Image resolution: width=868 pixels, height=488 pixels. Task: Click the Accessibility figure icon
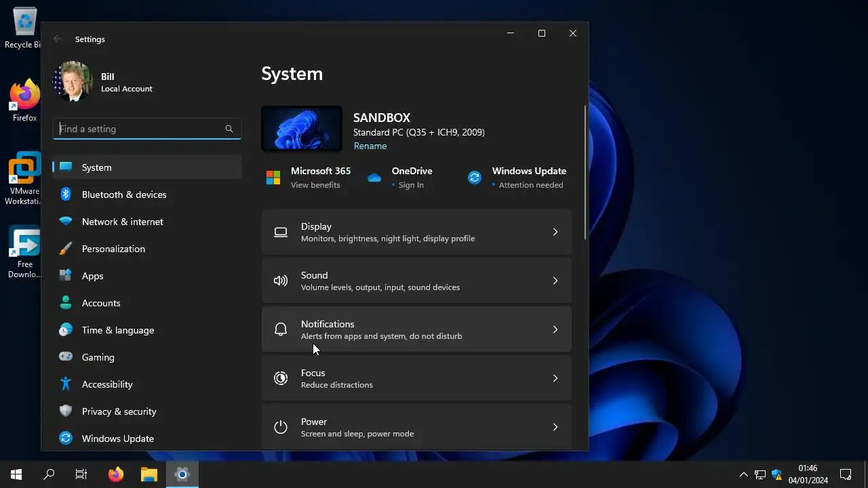(66, 384)
